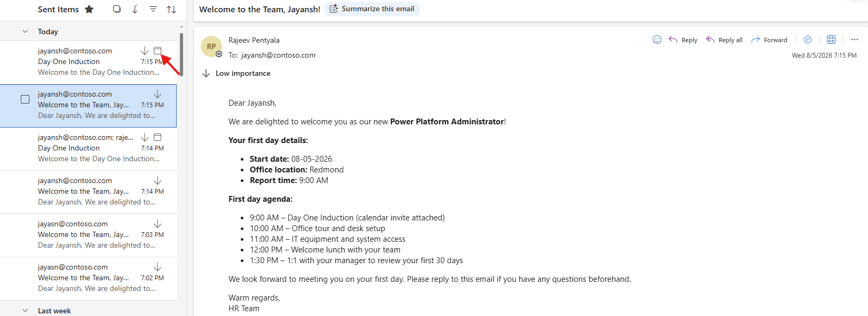Click the star favorite icon beside Sent Items

(89, 9)
